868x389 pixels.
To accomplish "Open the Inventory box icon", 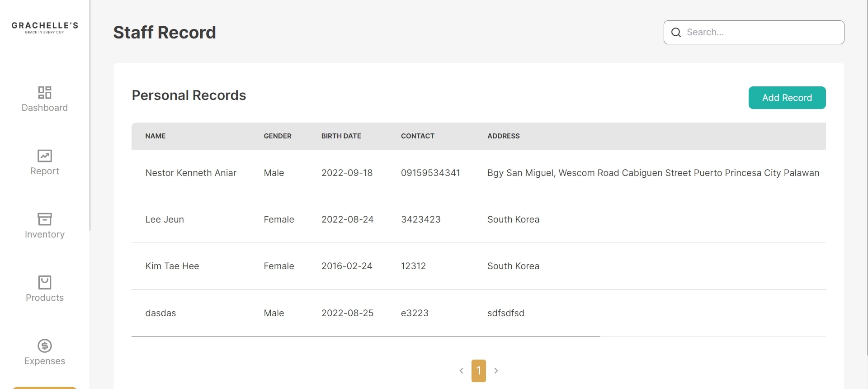I will pyautogui.click(x=45, y=219).
